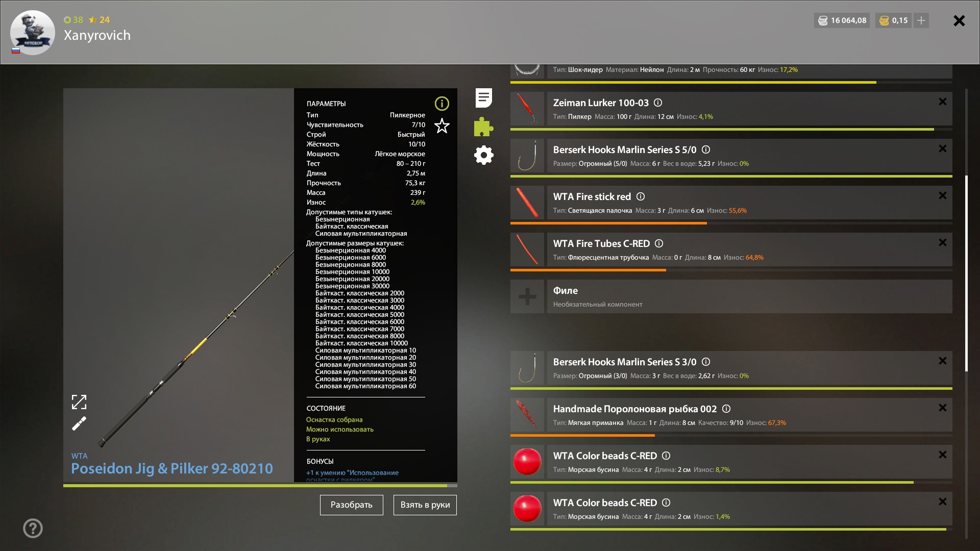Click the Взять в руки button

click(425, 505)
